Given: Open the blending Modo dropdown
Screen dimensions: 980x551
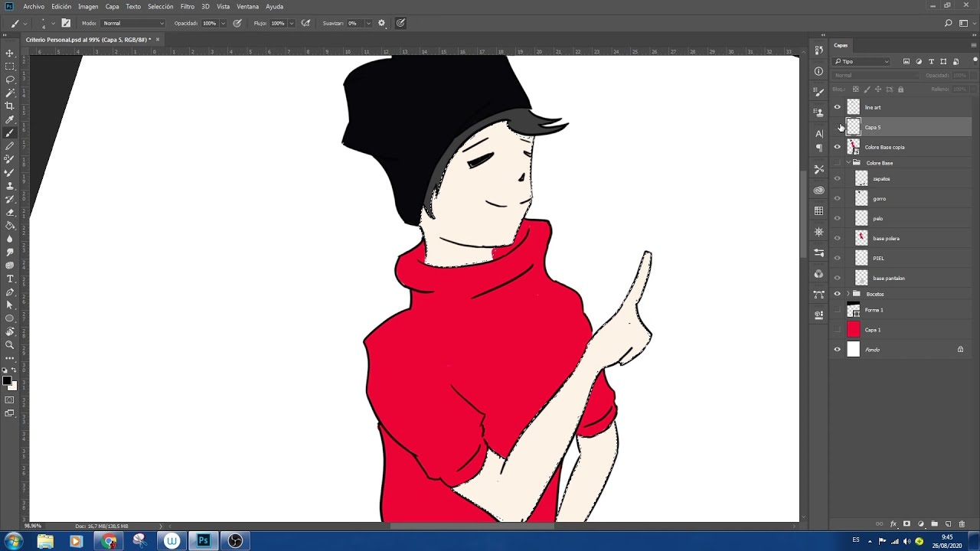Looking at the screenshot, I should click(134, 23).
